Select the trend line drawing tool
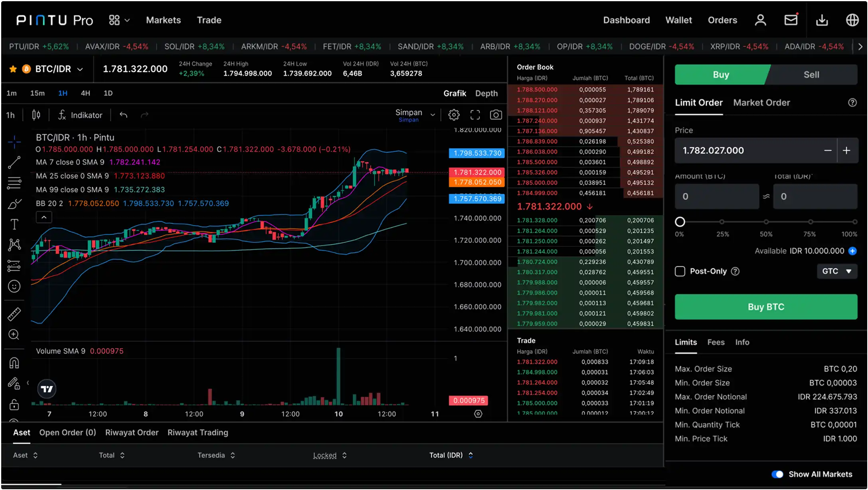The height and width of the screenshot is (490, 868). point(14,162)
